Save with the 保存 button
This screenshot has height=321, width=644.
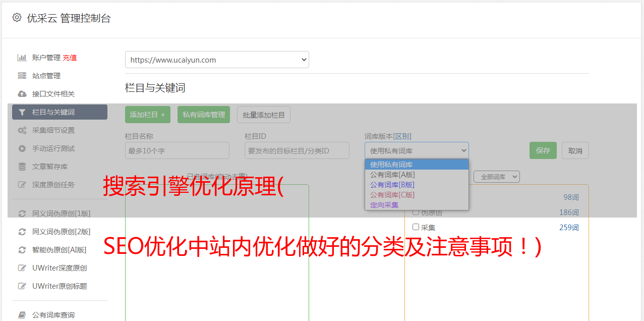[x=543, y=150]
